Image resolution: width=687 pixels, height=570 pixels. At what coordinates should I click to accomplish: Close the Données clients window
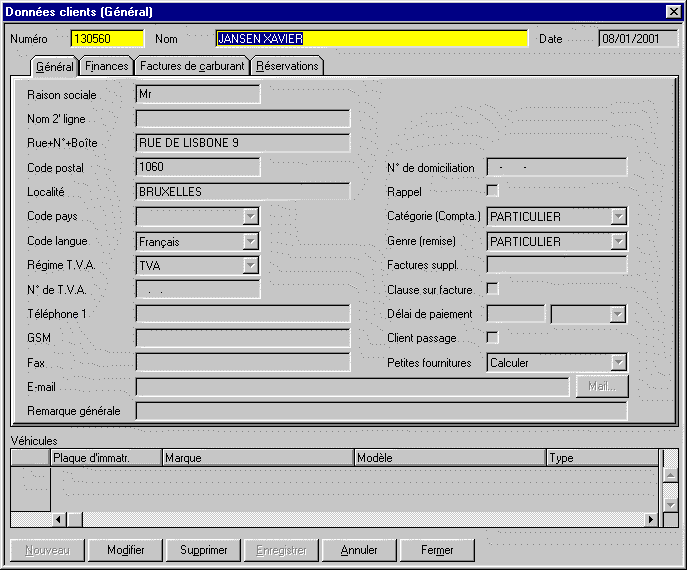pos(673,11)
